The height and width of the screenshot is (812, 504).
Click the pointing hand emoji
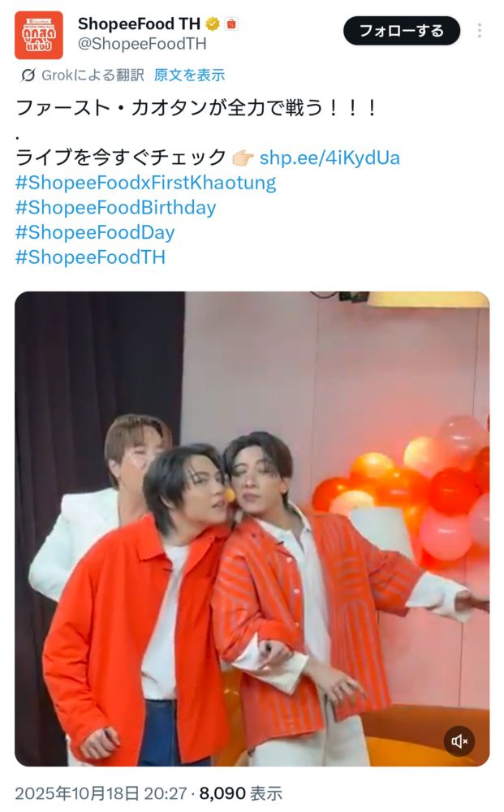pos(242,158)
